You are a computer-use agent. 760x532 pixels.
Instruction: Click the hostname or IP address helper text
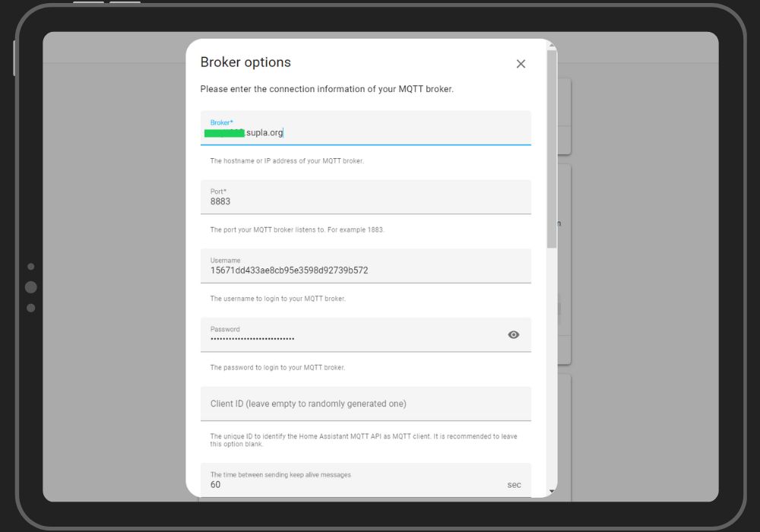(287, 161)
